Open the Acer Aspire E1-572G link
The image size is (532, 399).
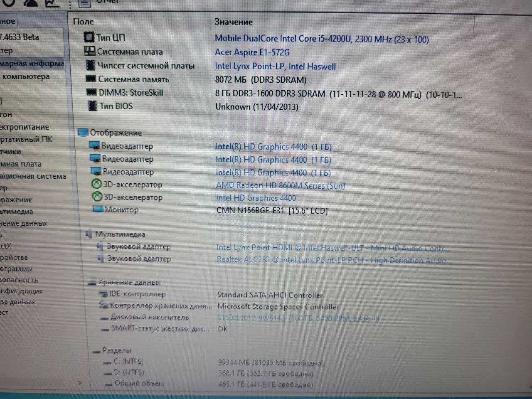click(252, 52)
